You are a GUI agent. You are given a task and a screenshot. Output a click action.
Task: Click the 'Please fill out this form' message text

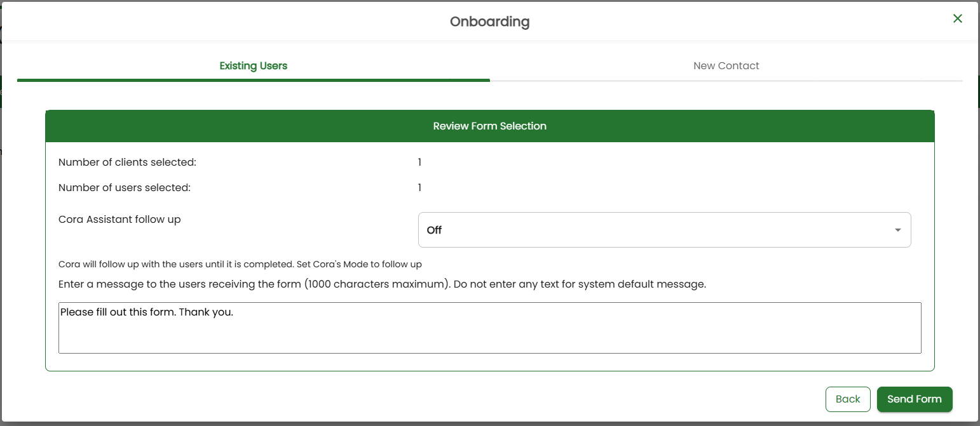pyautogui.click(x=147, y=312)
